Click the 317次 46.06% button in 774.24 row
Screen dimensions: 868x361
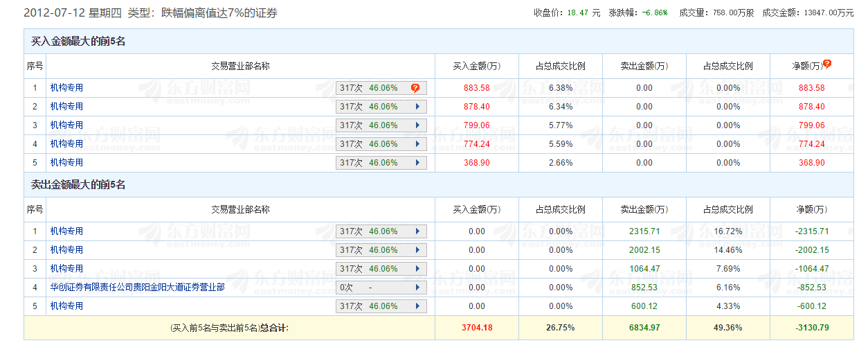[381, 144]
